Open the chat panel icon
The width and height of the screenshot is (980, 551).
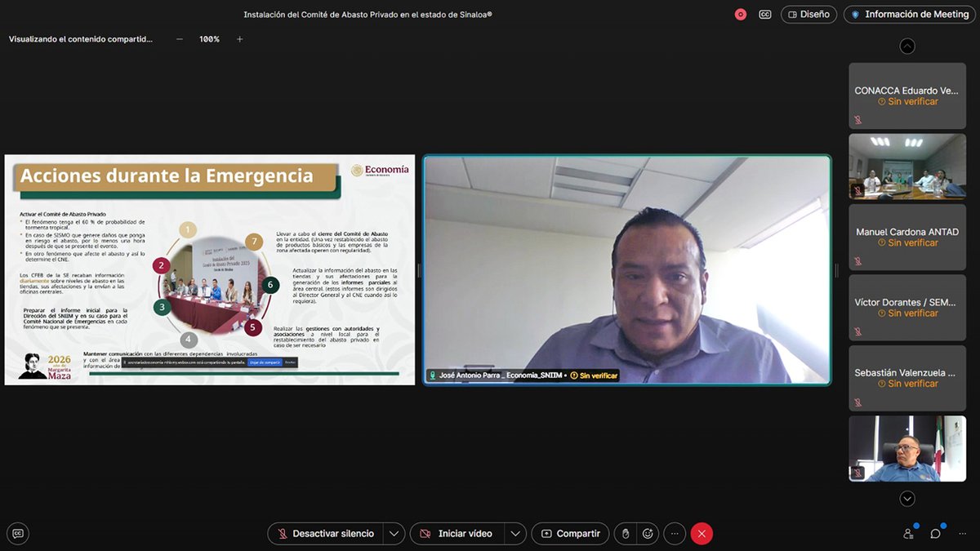point(936,534)
